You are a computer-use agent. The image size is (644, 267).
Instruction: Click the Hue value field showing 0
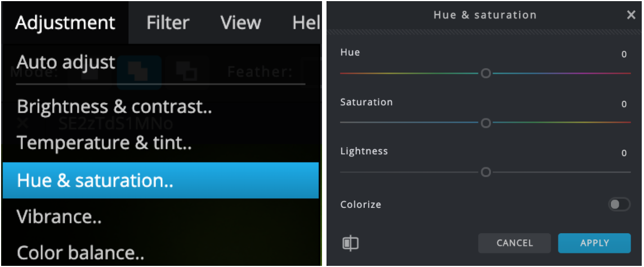point(624,55)
